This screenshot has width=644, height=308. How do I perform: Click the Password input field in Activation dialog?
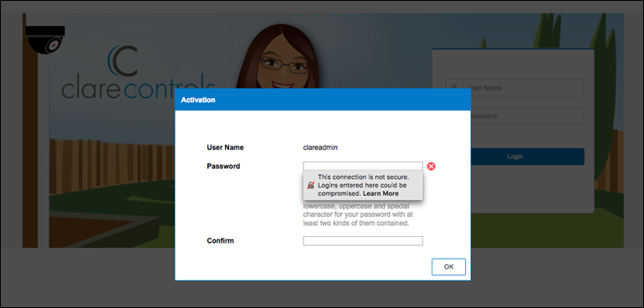tap(363, 166)
